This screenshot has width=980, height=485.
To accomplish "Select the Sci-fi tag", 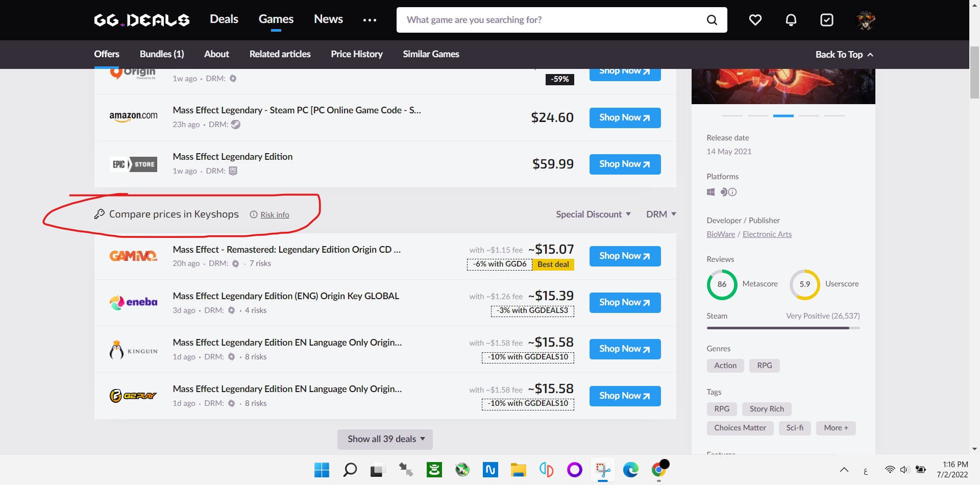I will (x=795, y=428).
